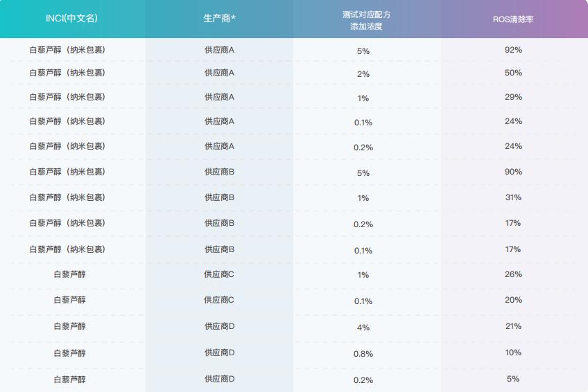
Task: Select the 26% ROS clearance cell
Action: pyautogui.click(x=513, y=274)
